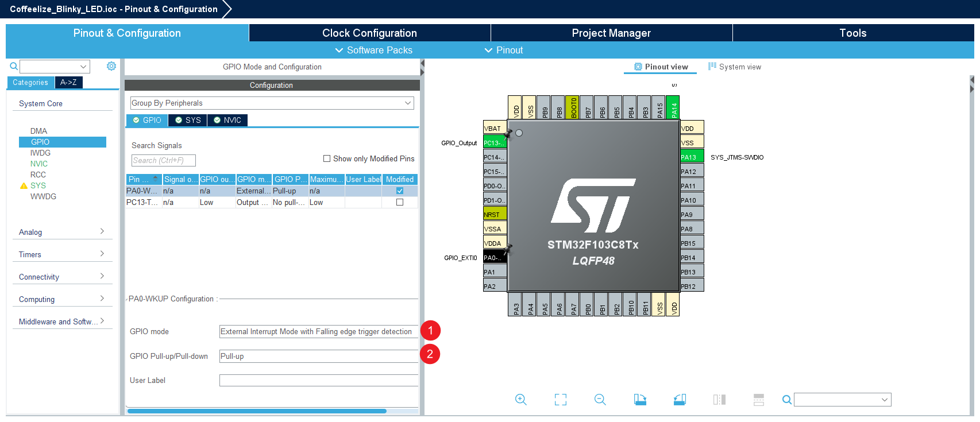Rotate the chip view clockwise
This screenshot has height=422, width=980.
pyautogui.click(x=640, y=400)
